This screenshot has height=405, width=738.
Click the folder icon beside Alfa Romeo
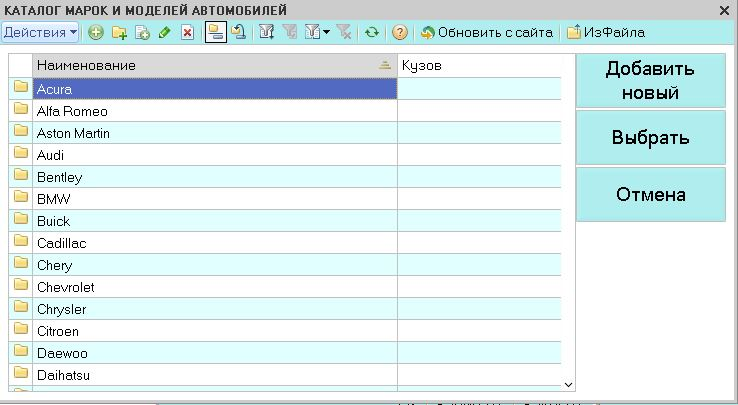[x=21, y=109]
